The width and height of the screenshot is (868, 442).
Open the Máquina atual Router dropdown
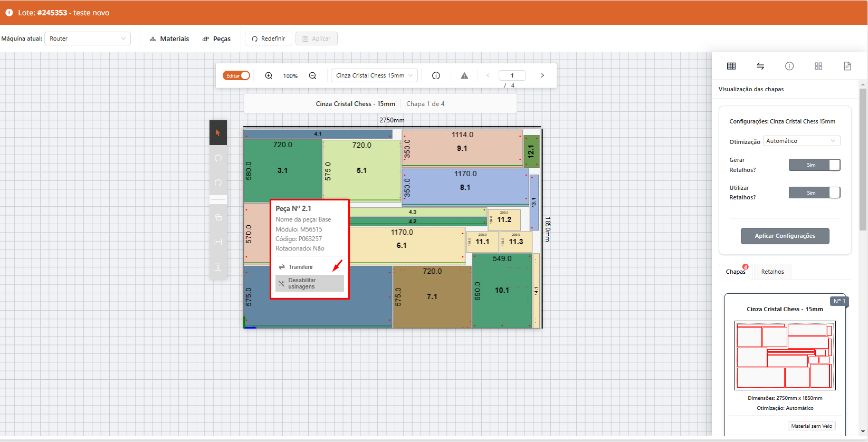(x=88, y=39)
